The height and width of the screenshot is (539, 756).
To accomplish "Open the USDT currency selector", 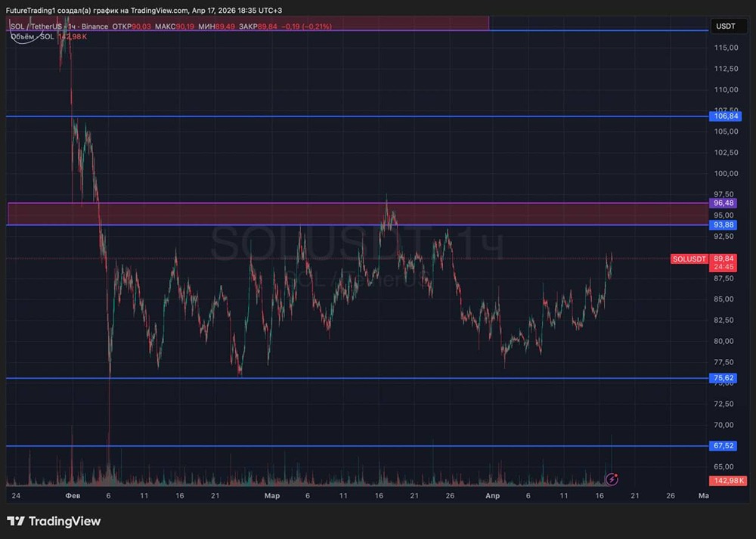I will point(725,26).
